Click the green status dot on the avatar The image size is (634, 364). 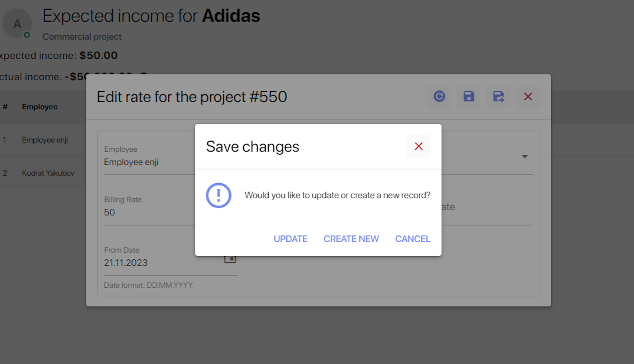(x=27, y=35)
